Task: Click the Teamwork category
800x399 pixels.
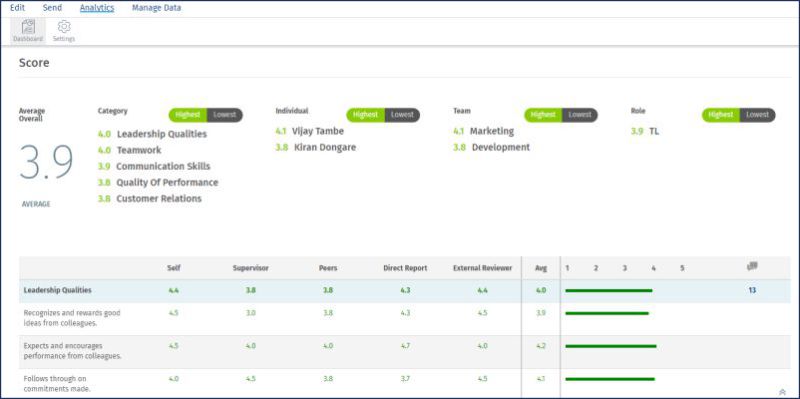Action: coord(139,150)
